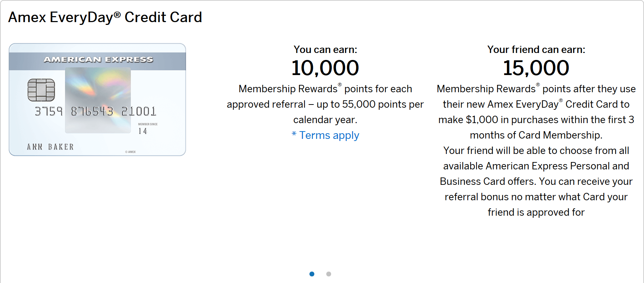
Task: Open the Terms apply link
Action: (329, 135)
